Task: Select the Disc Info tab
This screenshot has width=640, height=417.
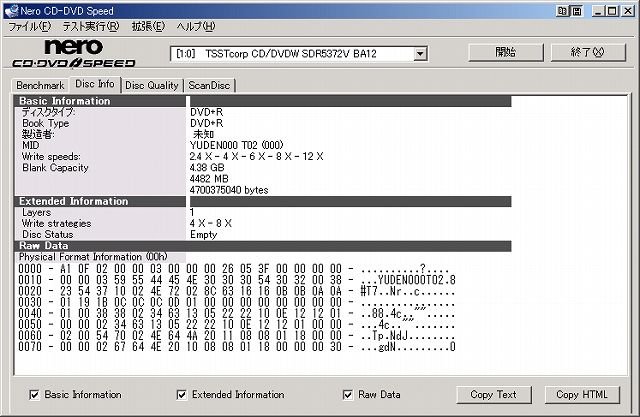Action: coord(95,84)
